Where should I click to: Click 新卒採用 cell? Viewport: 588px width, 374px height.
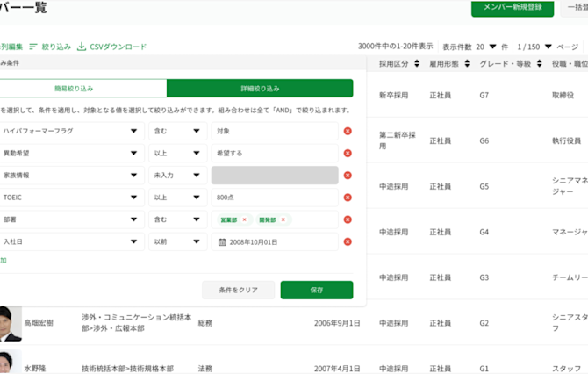coord(393,96)
